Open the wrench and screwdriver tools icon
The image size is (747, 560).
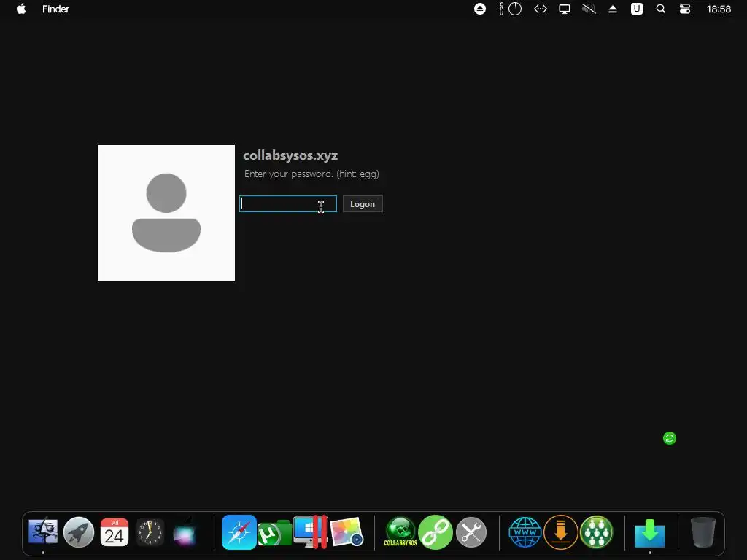click(471, 532)
